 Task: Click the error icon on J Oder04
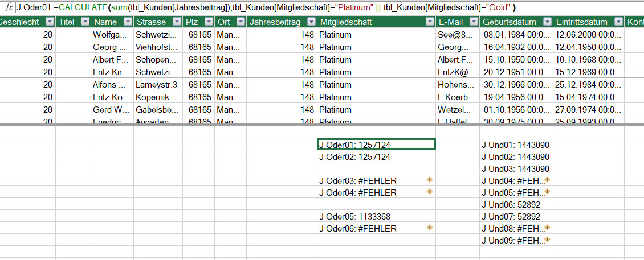coord(430,192)
